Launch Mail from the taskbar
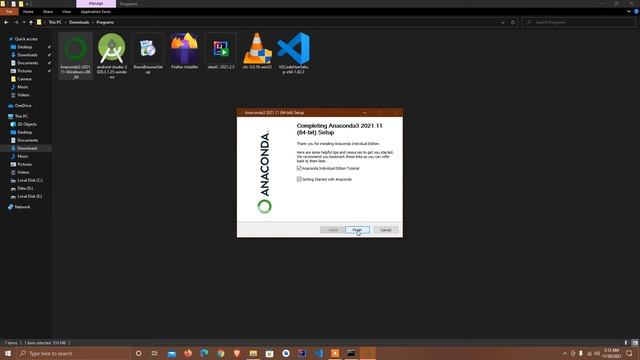The image size is (640, 360). [172, 353]
